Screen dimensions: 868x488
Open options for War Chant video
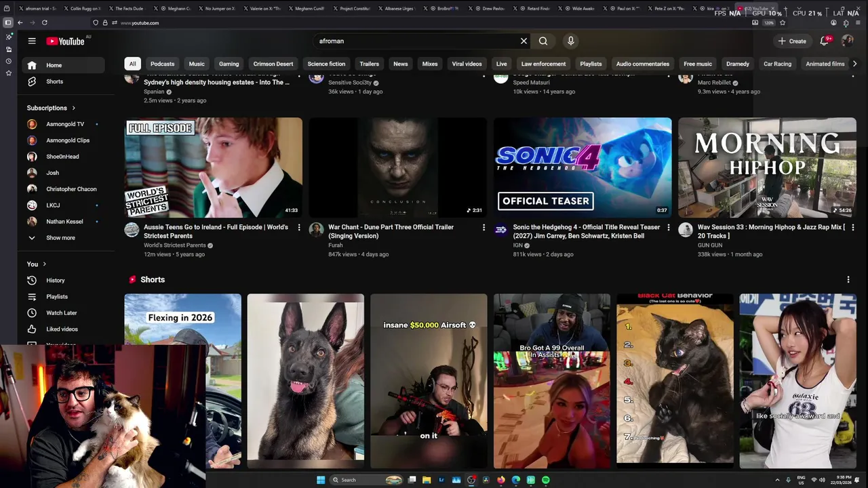(x=484, y=228)
